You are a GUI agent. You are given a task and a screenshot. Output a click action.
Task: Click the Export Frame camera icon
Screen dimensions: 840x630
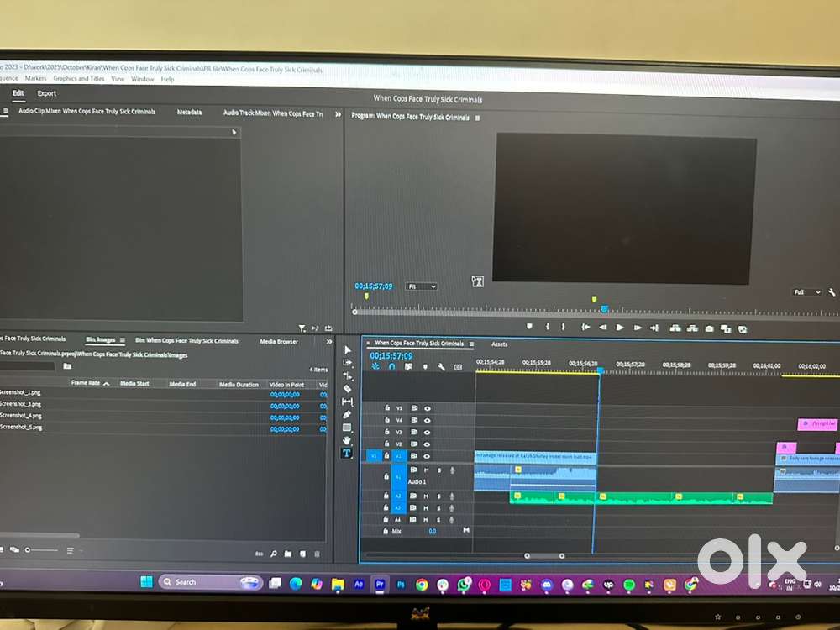pyautogui.click(x=710, y=328)
